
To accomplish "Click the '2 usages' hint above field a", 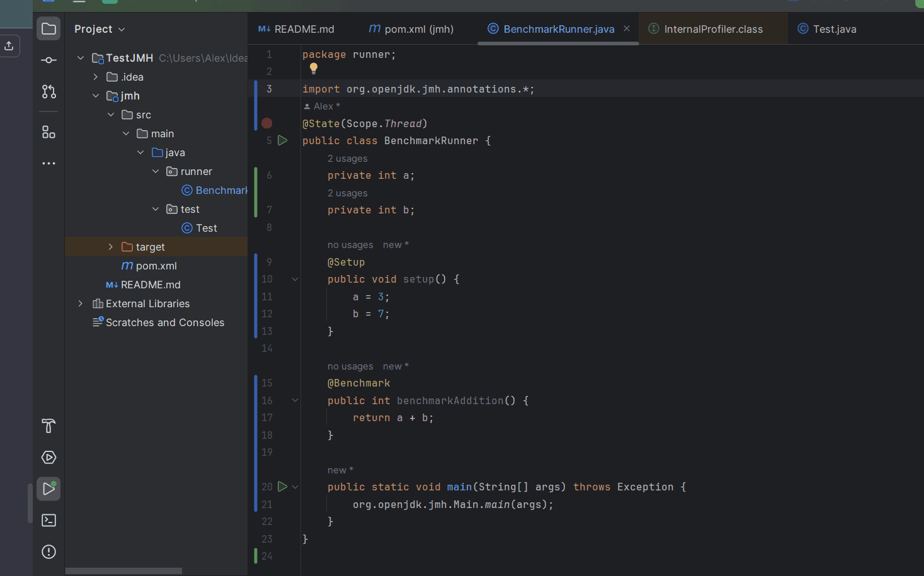I will [x=347, y=159].
